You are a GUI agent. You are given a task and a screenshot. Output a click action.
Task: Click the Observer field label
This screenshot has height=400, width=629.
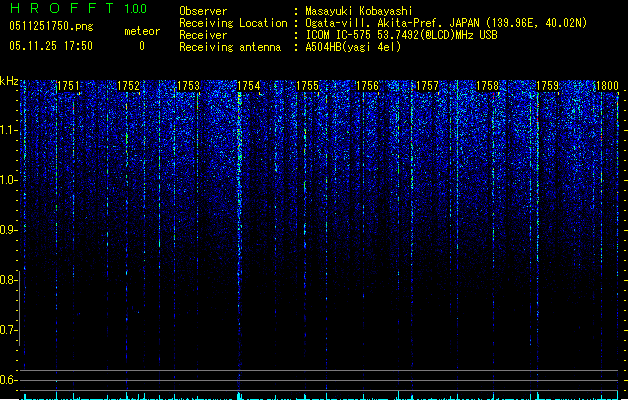(203, 11)
